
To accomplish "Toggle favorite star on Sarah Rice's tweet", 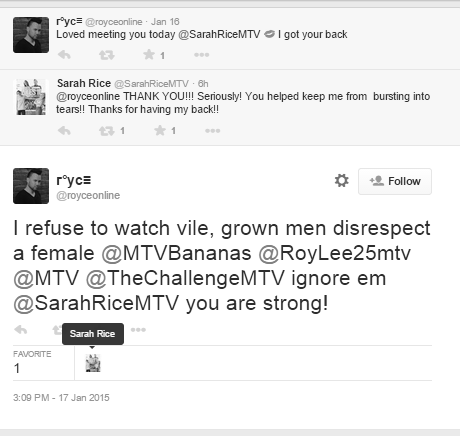I will click(x=160, y=130).
